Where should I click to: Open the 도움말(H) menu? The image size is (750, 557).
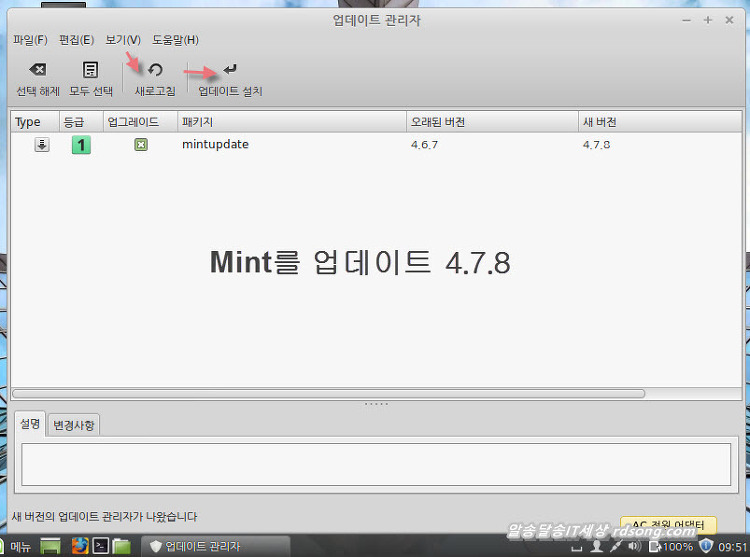click(x=175, y=40)
